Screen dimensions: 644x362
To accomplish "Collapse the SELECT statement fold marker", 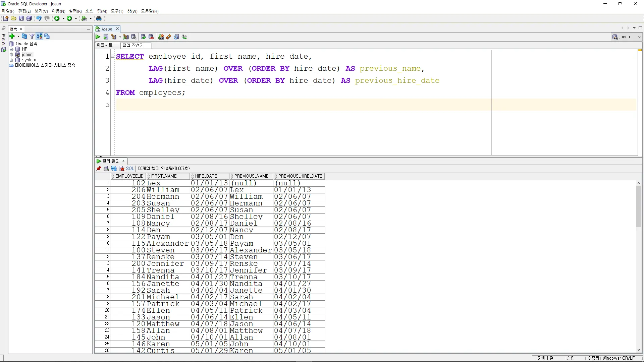I will (x=113, y=56).
